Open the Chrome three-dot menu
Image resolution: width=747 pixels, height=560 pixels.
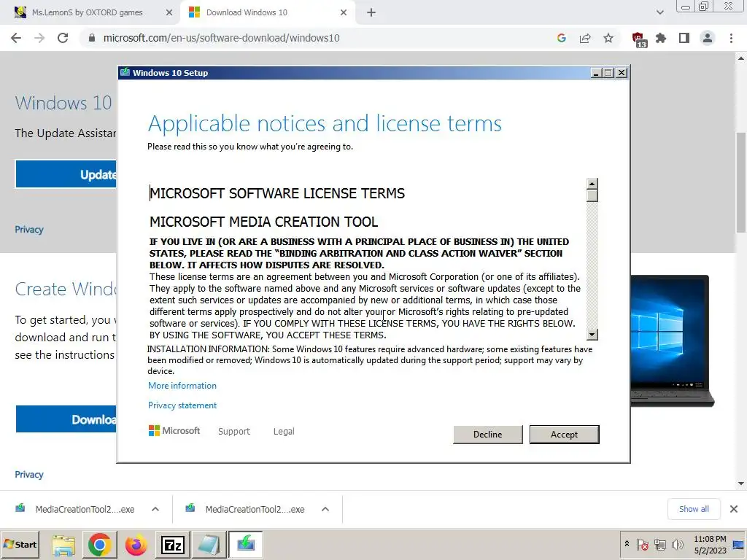click(x=731, y=38)
